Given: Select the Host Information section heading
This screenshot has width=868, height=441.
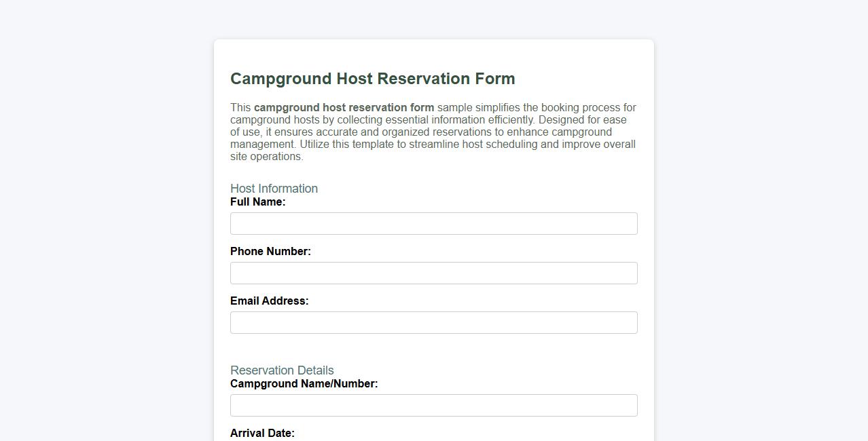Looking at the screenshot, I should (274, 189).
